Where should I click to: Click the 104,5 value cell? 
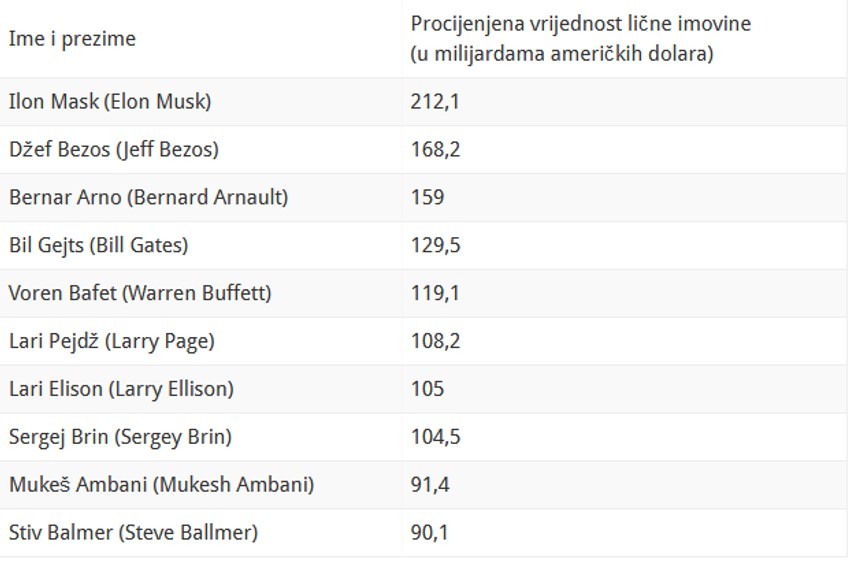click(435, 437)
